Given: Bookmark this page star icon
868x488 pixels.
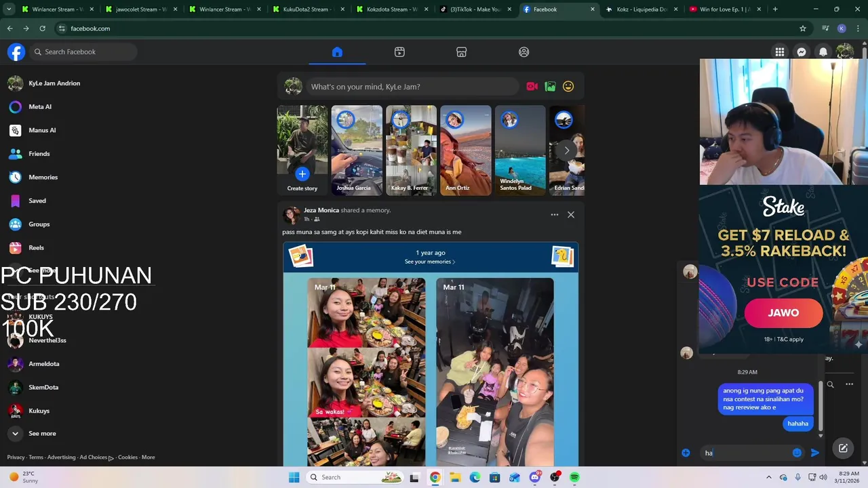Looking at the screenshot, I should (803, 28).
